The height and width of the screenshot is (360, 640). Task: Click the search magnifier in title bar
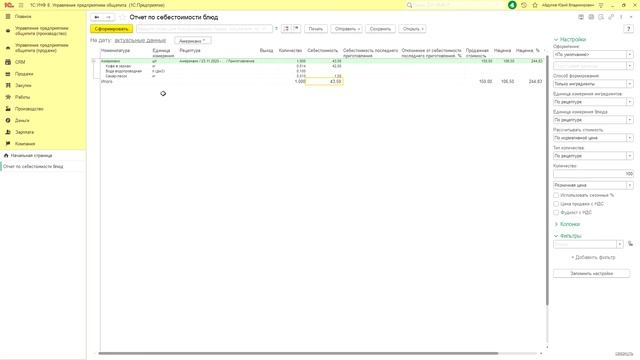[x=409, y=5]
